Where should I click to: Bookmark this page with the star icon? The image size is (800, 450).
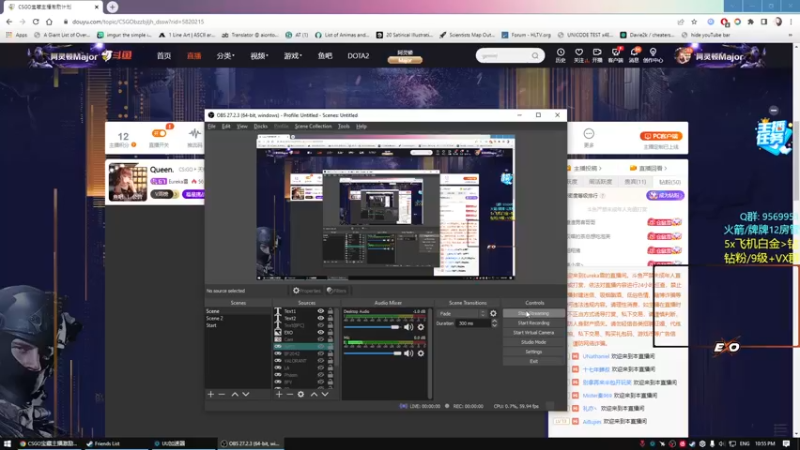[x=694, y=22]
